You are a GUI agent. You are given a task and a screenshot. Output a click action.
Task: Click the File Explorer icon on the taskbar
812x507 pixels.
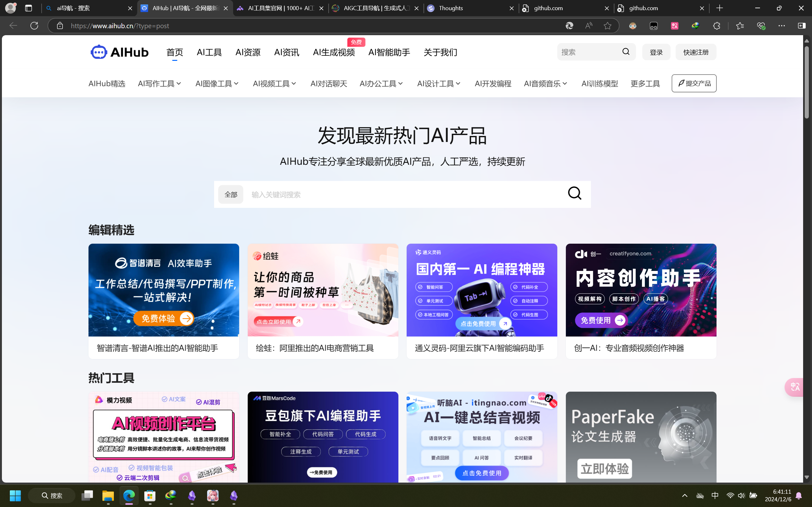pos(108,496)
